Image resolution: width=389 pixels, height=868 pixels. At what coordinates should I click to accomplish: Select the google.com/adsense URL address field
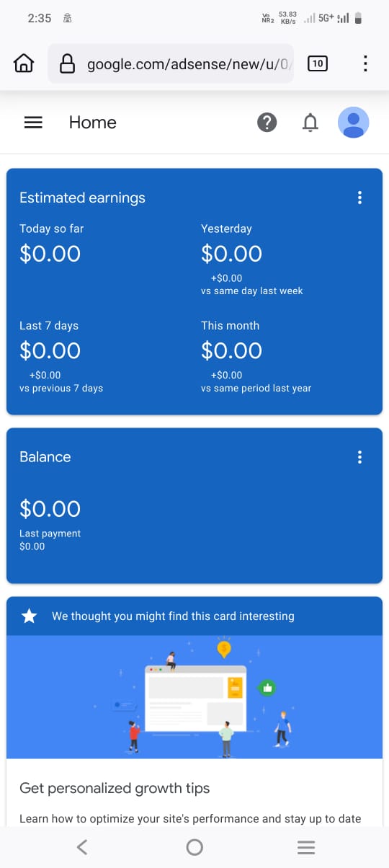point(171,64)
